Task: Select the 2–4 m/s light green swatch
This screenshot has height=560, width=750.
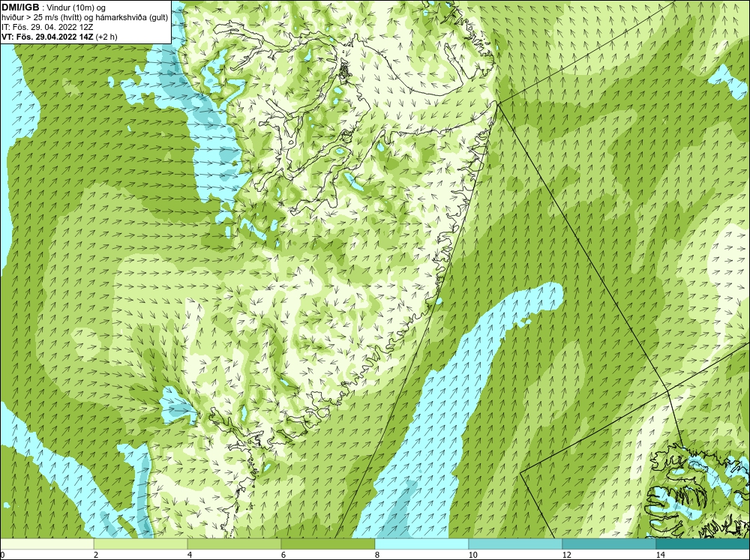Action: pos(141,544)
